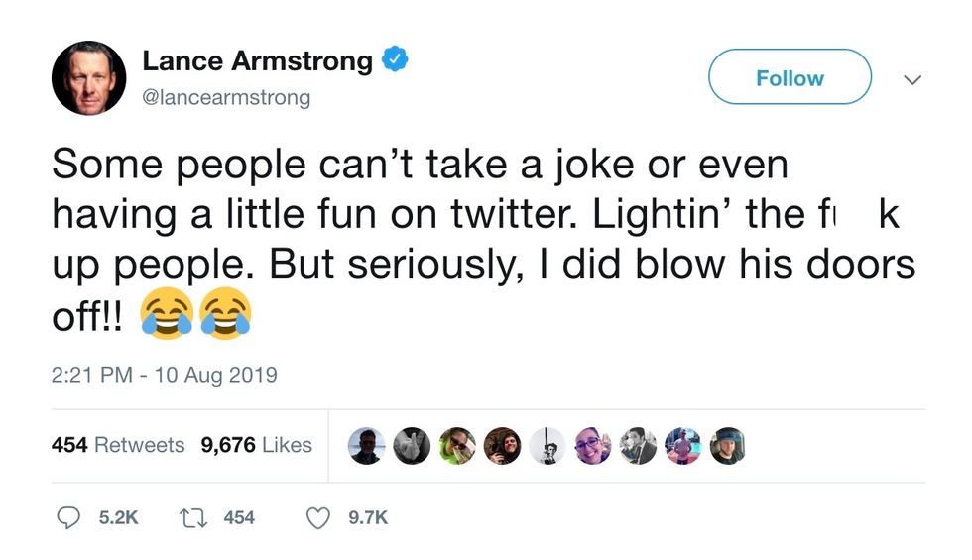This screenshot has height=560, width=972.
Task: Click the last liker avatar in the row
Action: (726, 447)
